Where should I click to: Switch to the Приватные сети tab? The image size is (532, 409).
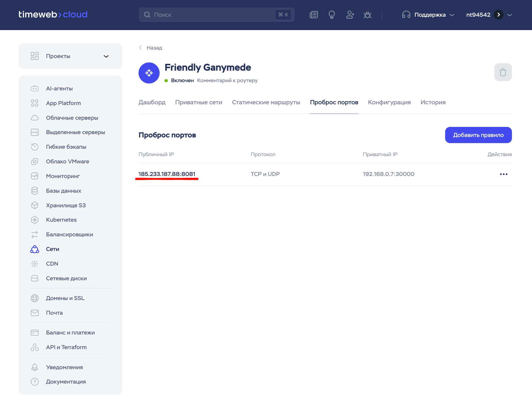(x=199, y=102)
